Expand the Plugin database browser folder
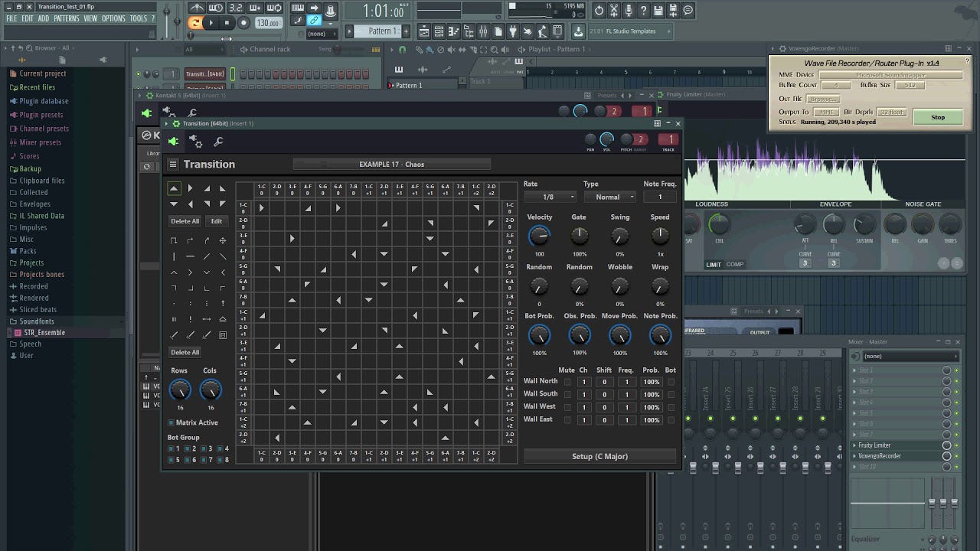980x551 pixels. [x=44, y=101]
